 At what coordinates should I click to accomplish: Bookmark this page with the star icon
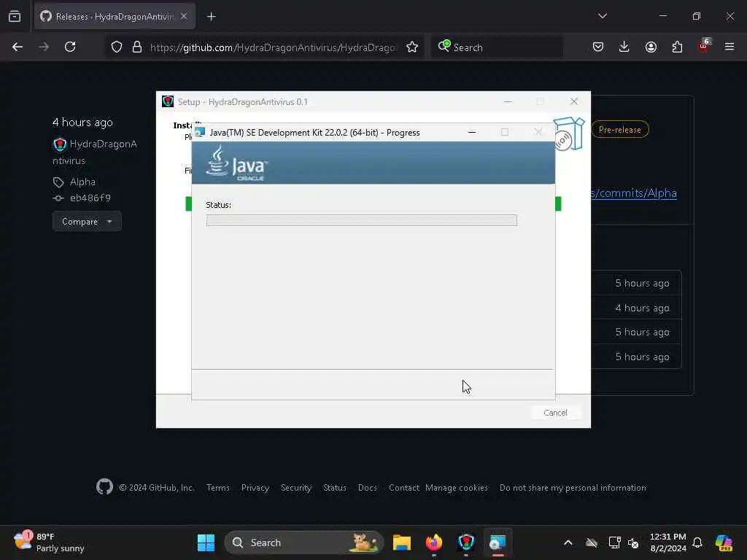[x=412, y=47]
